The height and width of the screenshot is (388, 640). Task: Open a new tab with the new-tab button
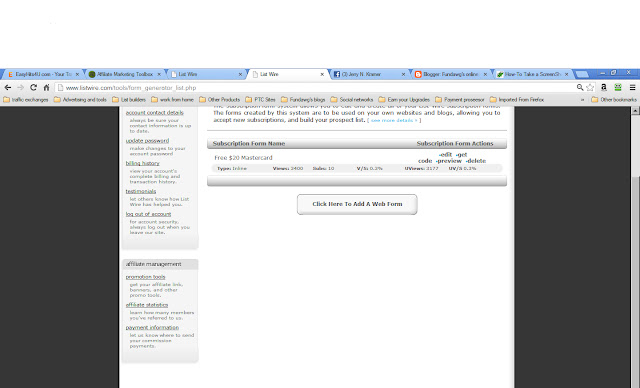pyautogui.click(x=582, y=74)
